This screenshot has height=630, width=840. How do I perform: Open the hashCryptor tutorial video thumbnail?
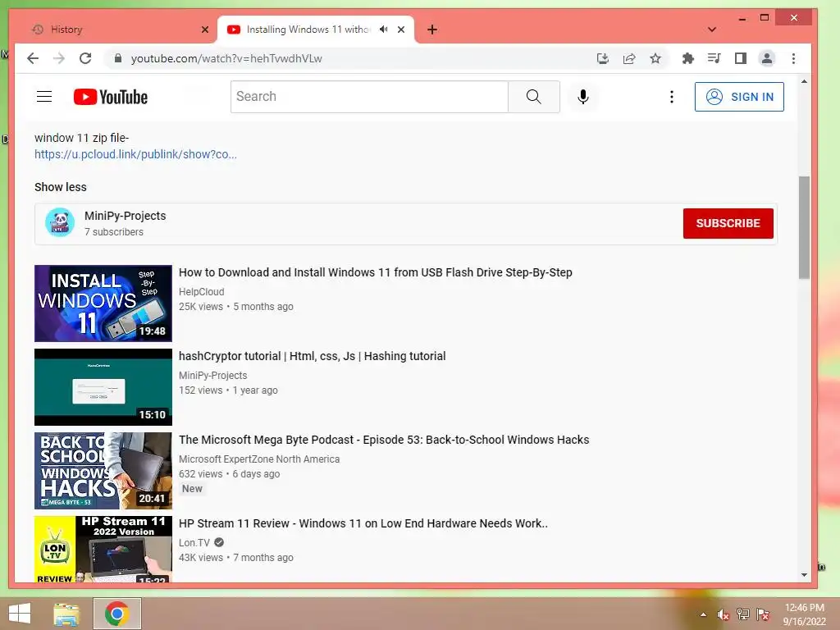[x=103, y=387]
